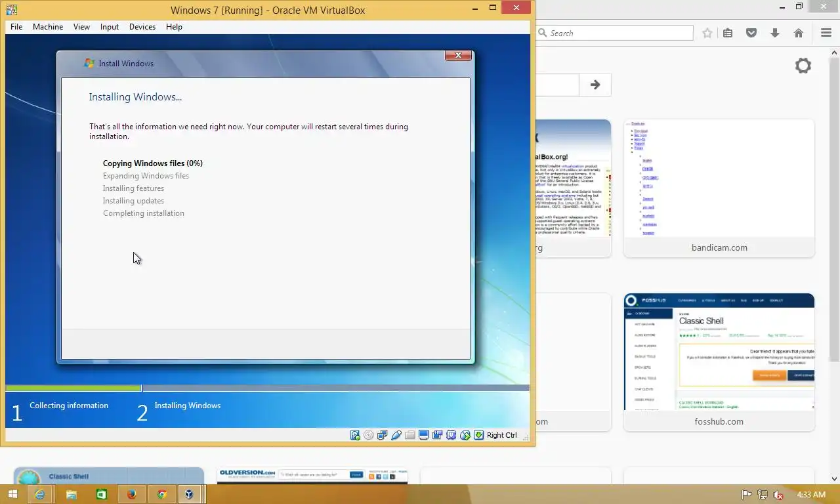Open new tab settings gear

[803, 66]
